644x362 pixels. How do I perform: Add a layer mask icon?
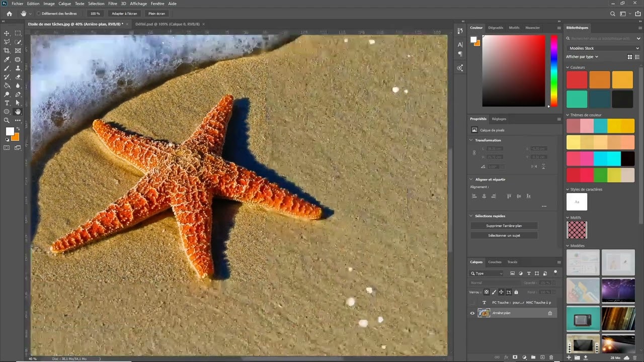click(515, 357)
